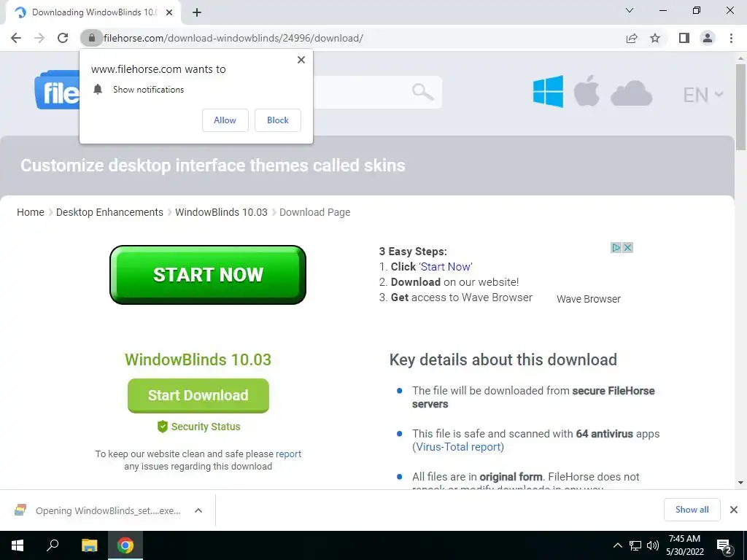Image resolution: width=747 pixels, height=560 pixels.
Task: Allow notifications from filehorse.com
Action: point(225,120)
